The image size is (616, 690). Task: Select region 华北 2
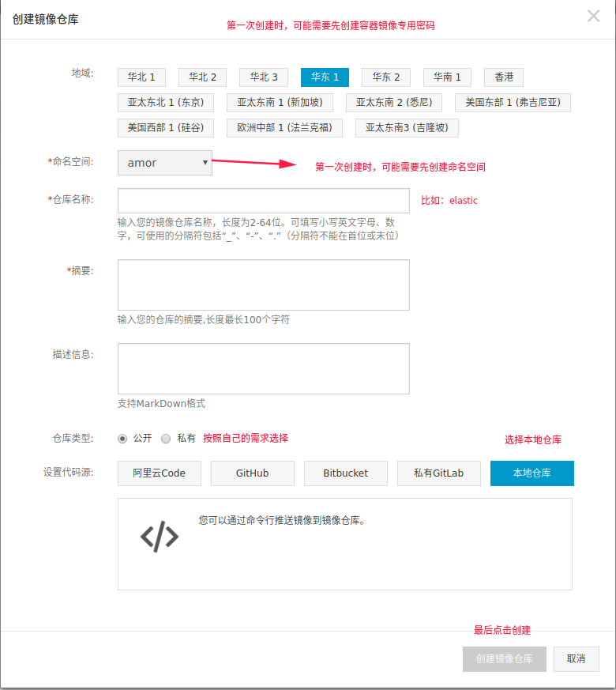tap(203, 77)
